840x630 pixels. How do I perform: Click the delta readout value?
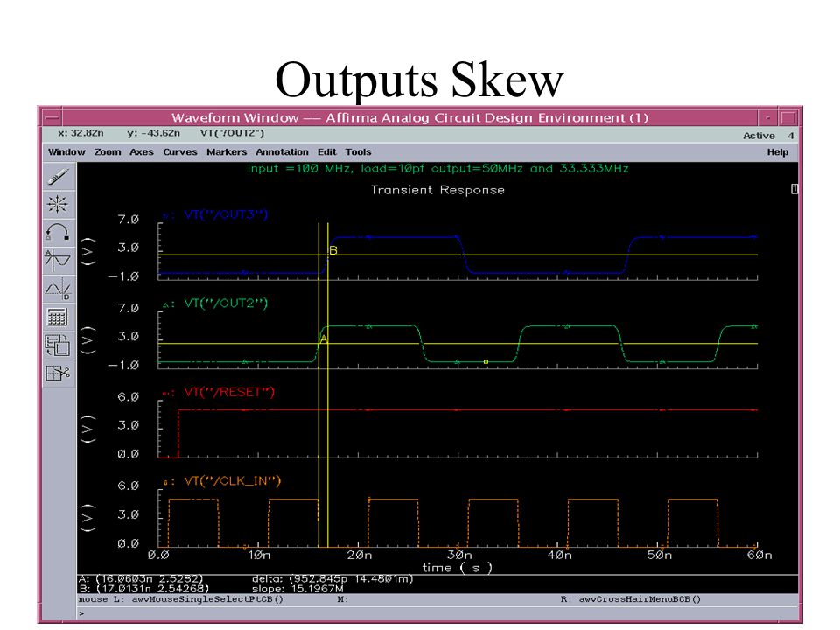point(332,579)
